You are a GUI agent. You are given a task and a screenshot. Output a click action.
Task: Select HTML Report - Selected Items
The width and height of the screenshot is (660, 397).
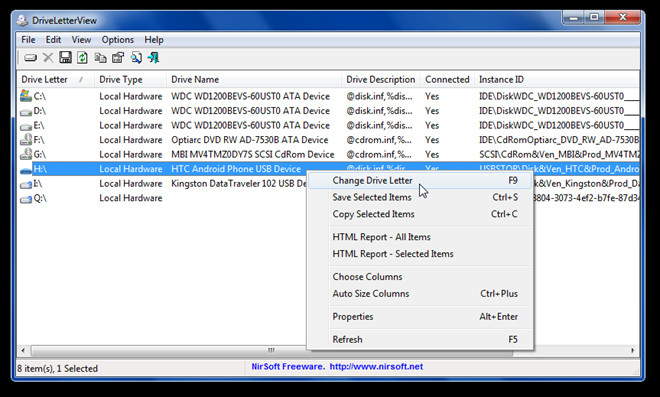click(421, 254)
